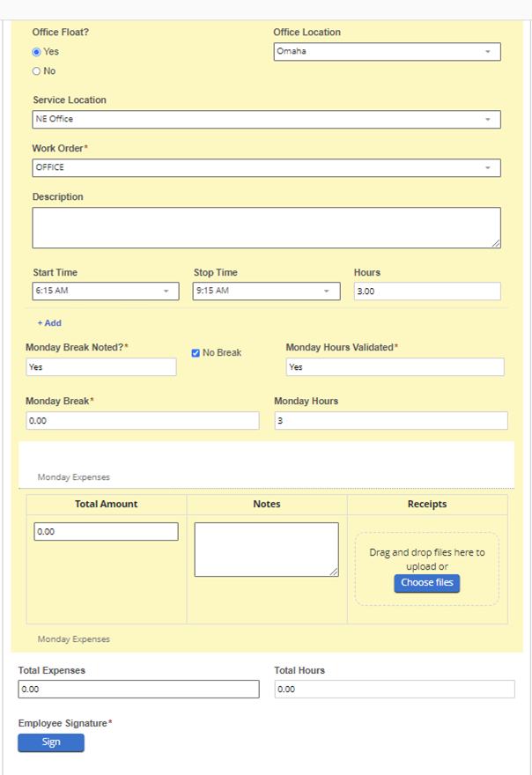Click the expense Notes text area
532x775 pixels.
point(267,550)
